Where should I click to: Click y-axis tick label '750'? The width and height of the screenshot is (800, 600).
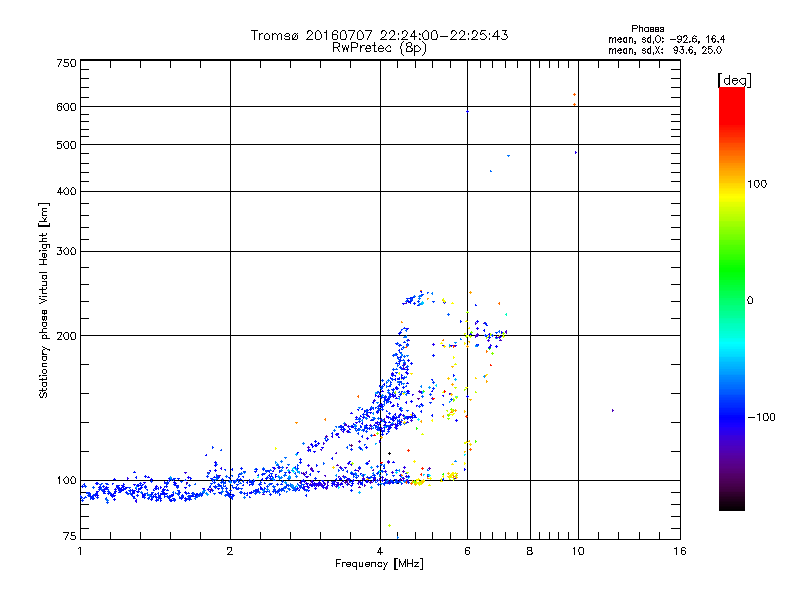click(x=66, y=63)
